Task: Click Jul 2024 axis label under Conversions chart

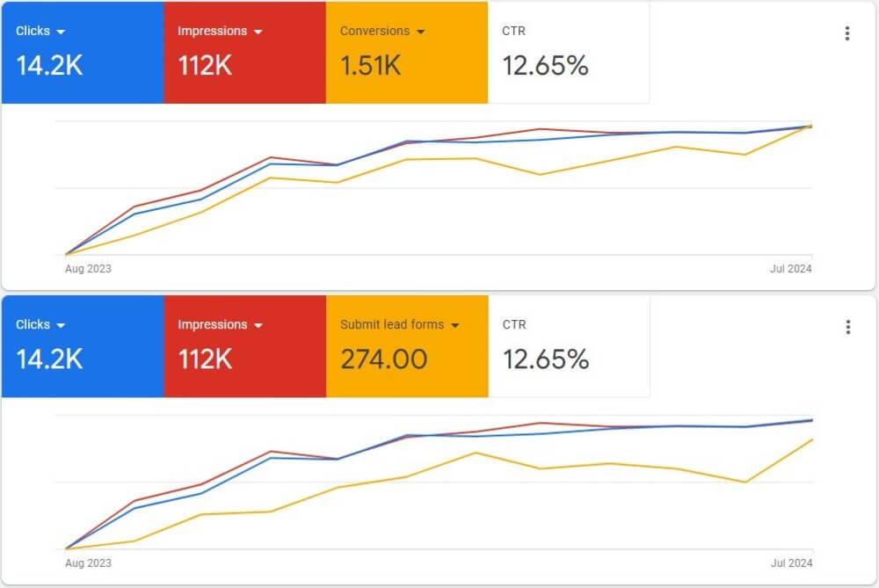Action: [789, 269]
